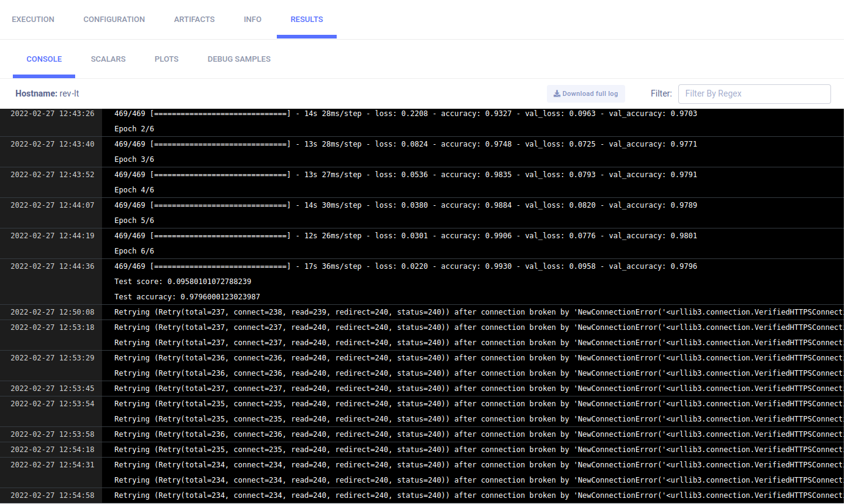Click the 'Test accuracy' log line
The image size is (861, 504).
click(x=187, y=297)
